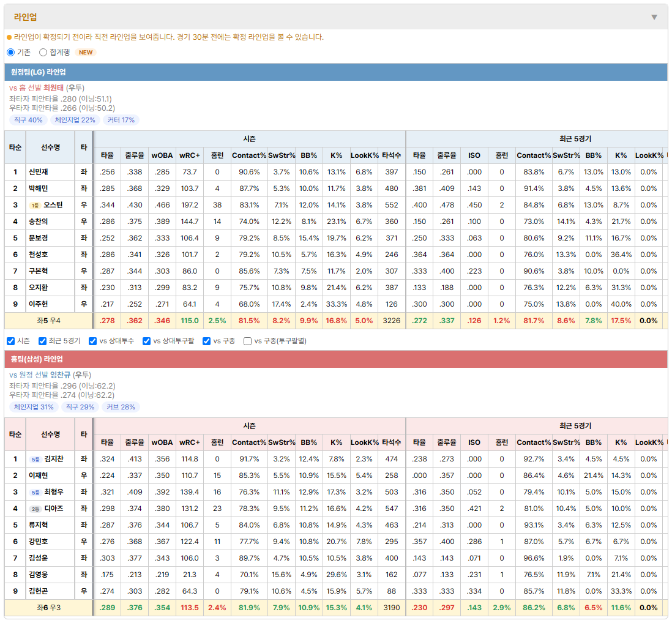Screen dimensions: 672x623
Task: Click 삼성 table 시즌 홈런 column header
Action: [x=217, y=442]
